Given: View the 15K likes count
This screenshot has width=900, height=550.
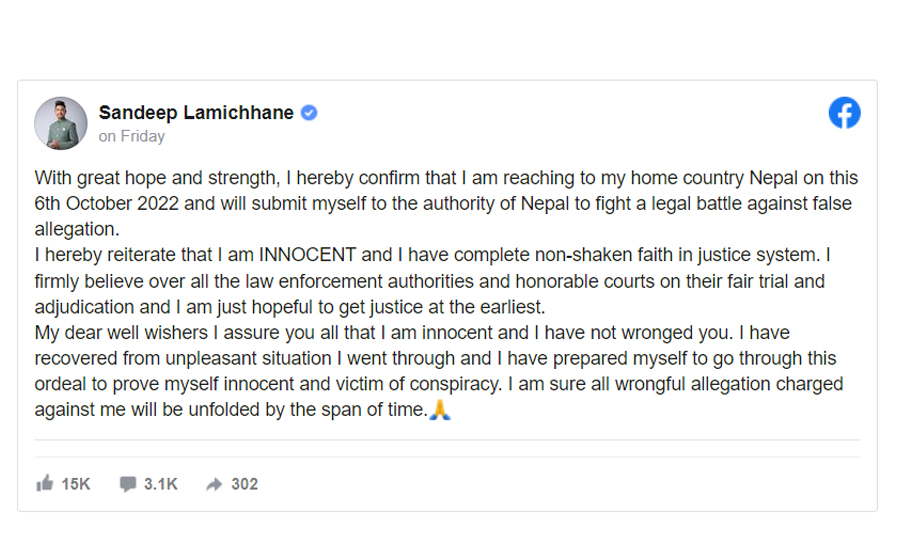Looking at the screenshot, I should pyautogui.click(x=76, y=484).
